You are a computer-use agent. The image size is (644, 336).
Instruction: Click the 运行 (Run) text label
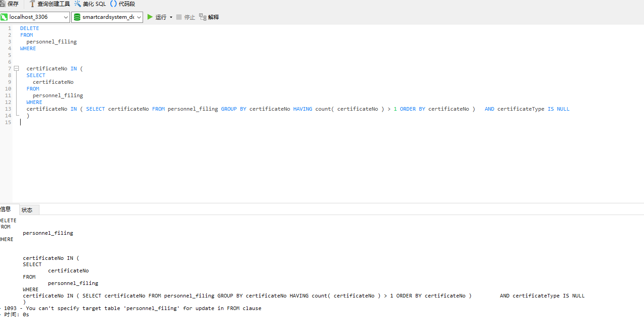click(161, 17)
